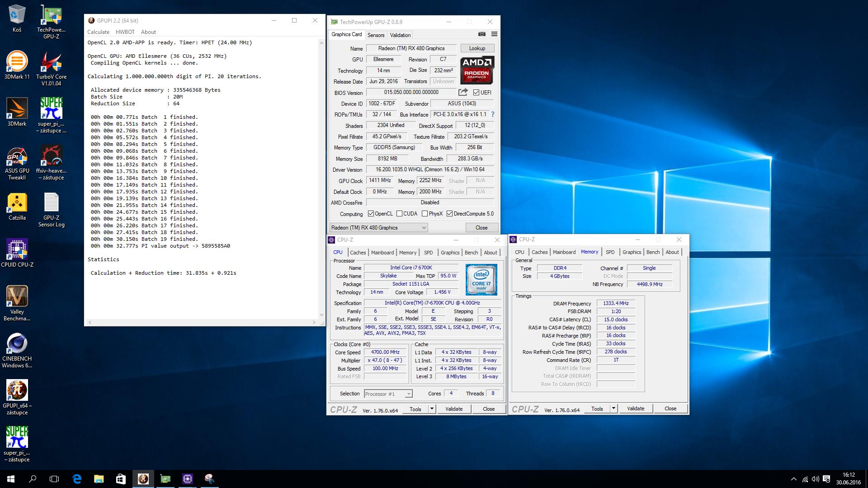Open SPD tab in right CPU-Z Memory window
The image size is (868, 488).
(610, 252)
